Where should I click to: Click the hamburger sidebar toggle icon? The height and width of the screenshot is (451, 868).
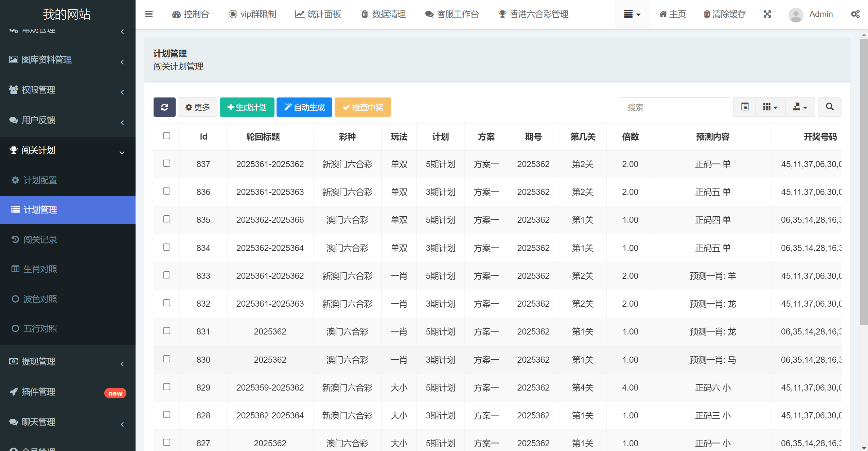coord(149,14)
